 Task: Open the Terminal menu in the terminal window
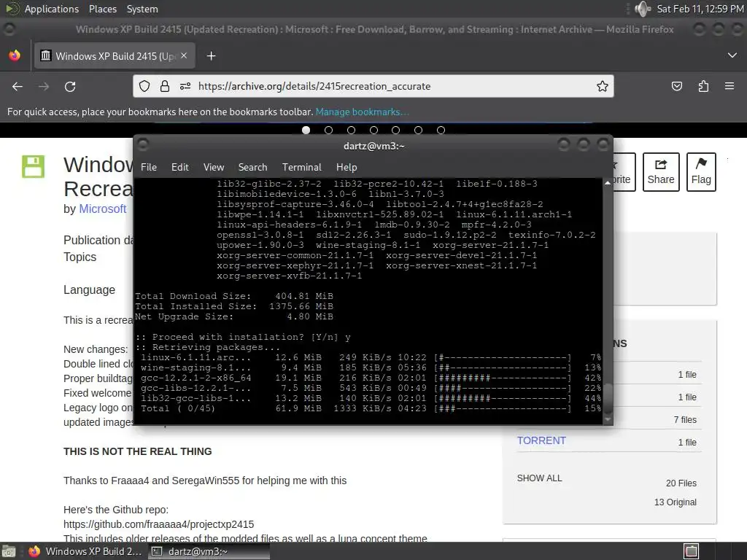click(301, 167)
